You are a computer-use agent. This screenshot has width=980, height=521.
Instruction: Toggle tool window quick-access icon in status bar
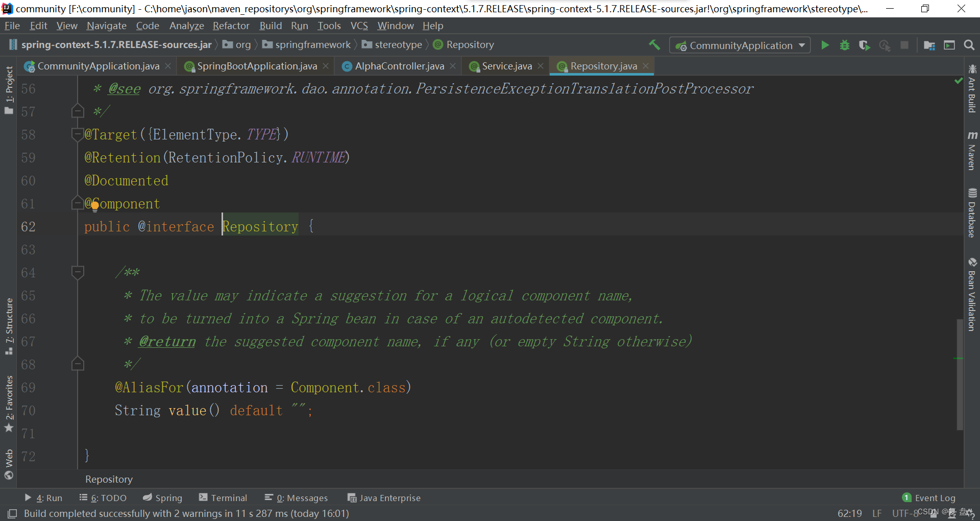click(x=12, y=513)
